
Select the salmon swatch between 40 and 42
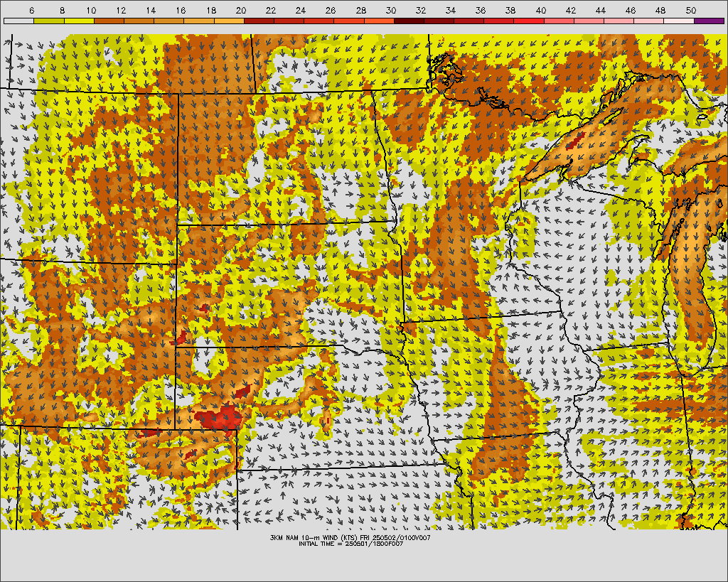click(559, 21)
